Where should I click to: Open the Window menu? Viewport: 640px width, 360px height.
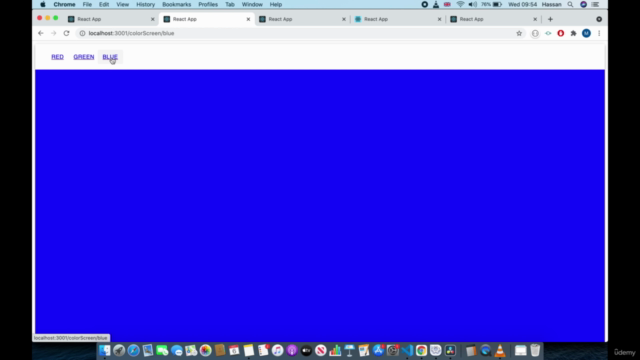252,4
